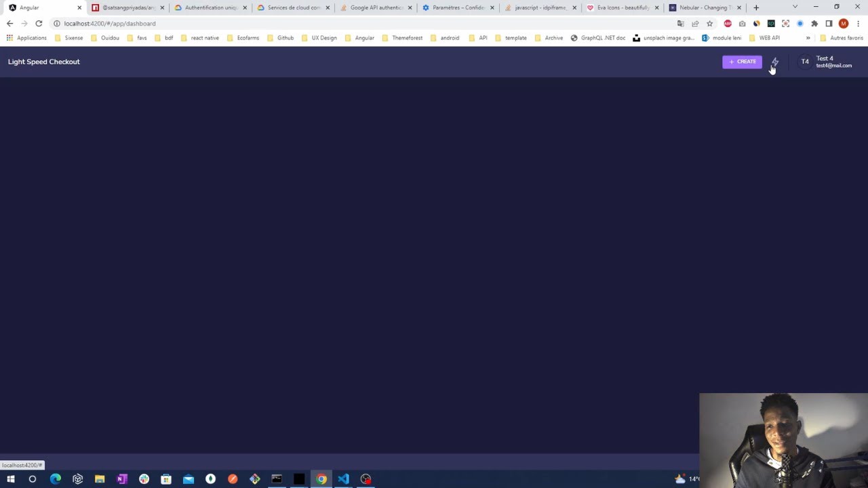Open Applications bookmarks shortcut

(x=26, y=38)
